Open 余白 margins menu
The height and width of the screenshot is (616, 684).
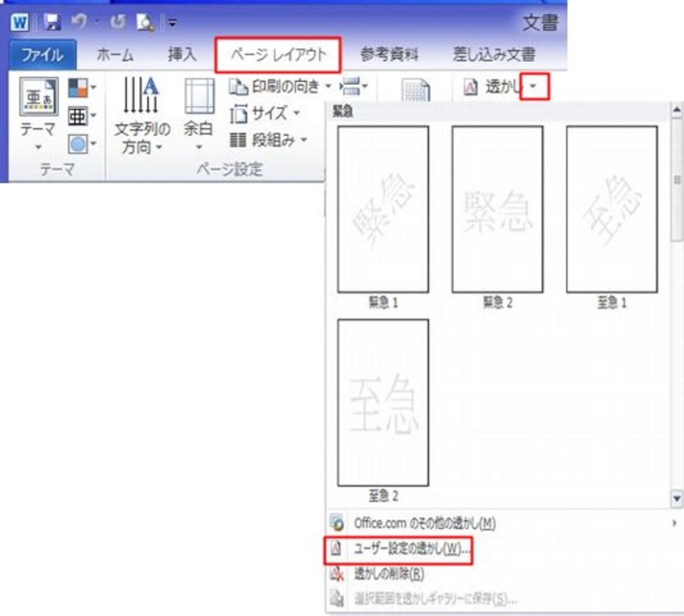click(x=199, y=115)
